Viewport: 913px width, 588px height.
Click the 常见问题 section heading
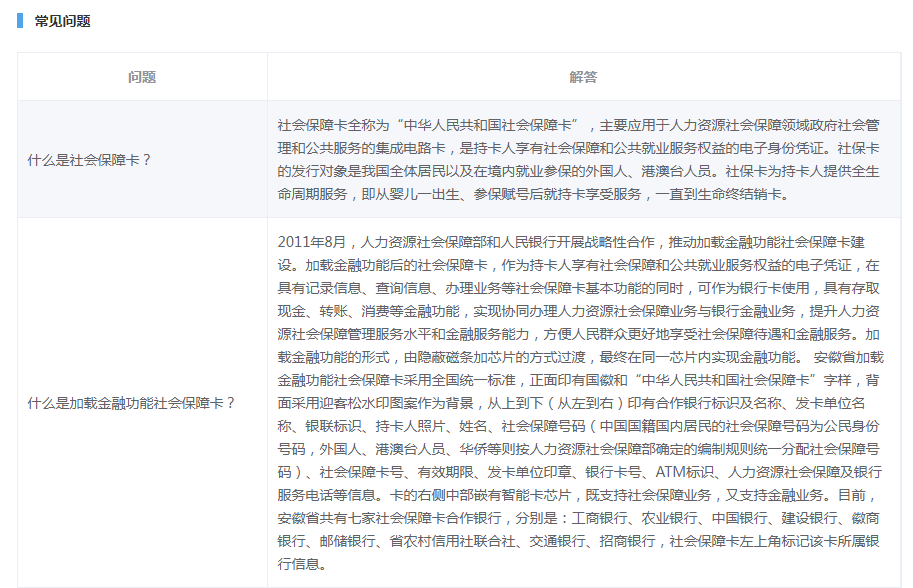point(62,20)
